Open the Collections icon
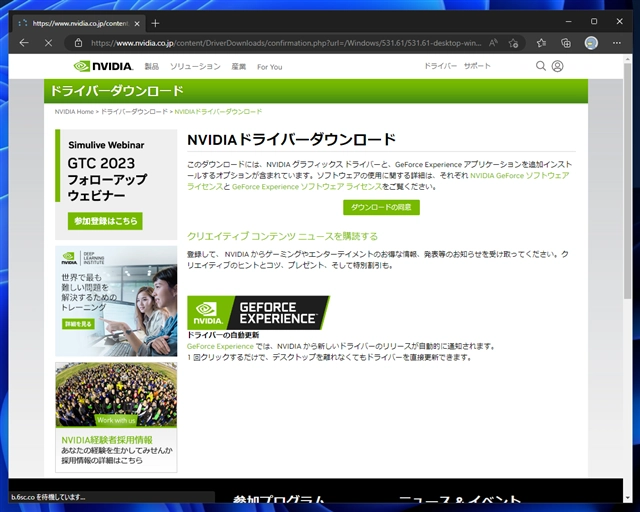640x512 pixels. [566, 43]
